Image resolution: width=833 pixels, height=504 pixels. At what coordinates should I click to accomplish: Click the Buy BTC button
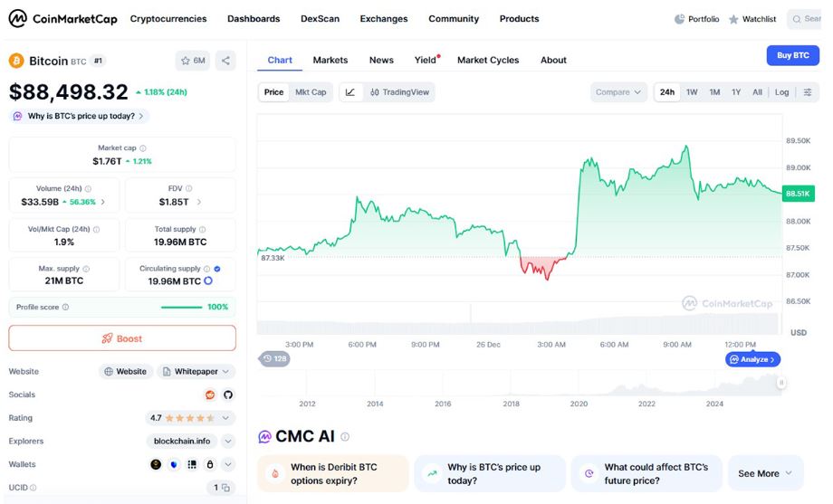792,55
